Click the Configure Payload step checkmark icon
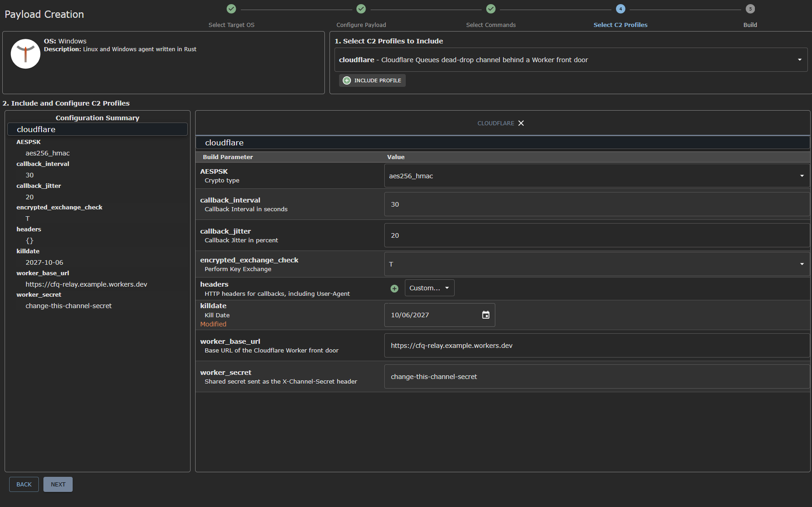This screenshot has height=507, width=812. pyautogui.click(x=361, y=9)
